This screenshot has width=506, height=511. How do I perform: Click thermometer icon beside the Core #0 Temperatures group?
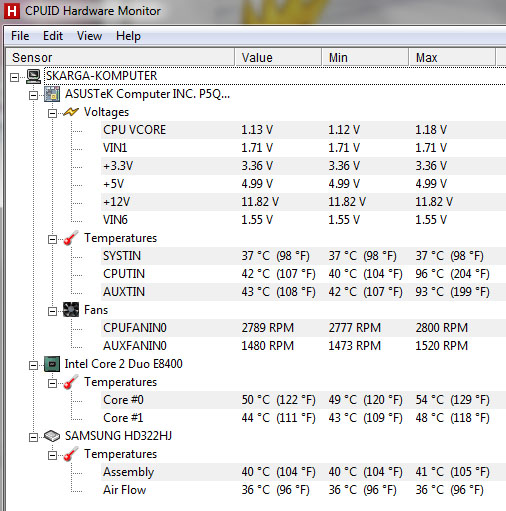pyautogui.click(x=71, y=382)
